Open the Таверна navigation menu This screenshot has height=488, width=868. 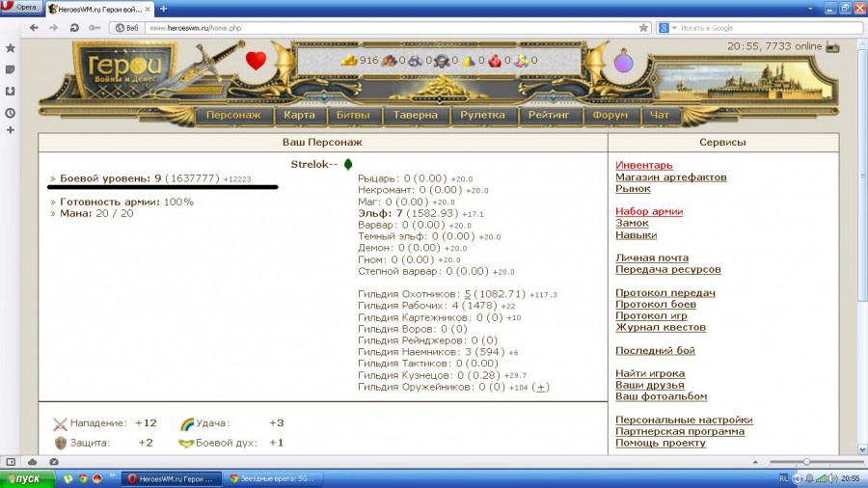point(416,115)
